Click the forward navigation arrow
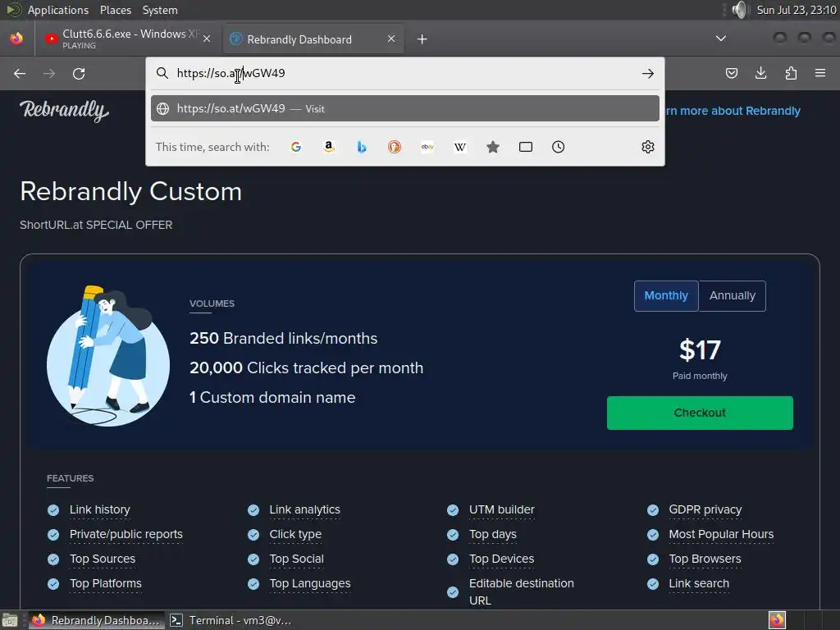Screen dimensions: 840x630 point(49,73)
